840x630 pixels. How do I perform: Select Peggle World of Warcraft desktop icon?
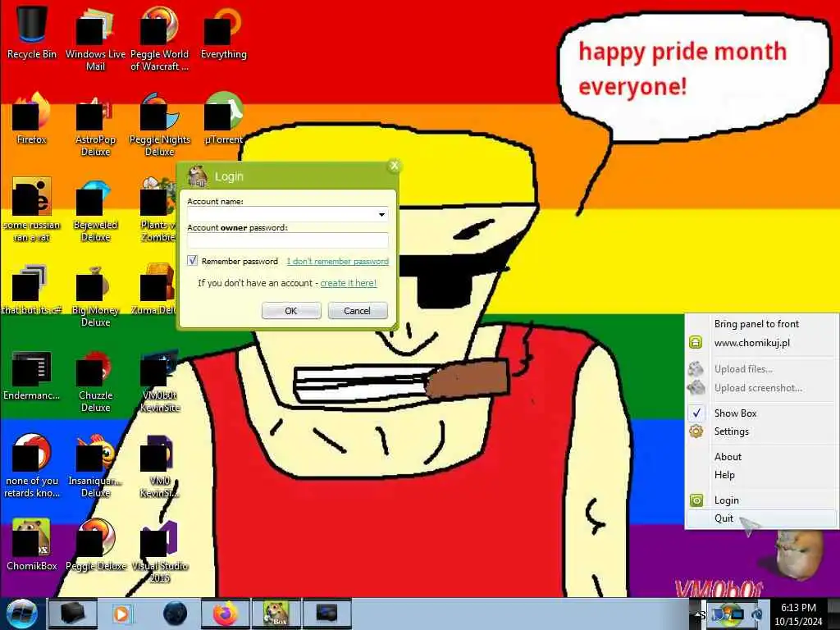pyautogui.click(x=160, y=38)
